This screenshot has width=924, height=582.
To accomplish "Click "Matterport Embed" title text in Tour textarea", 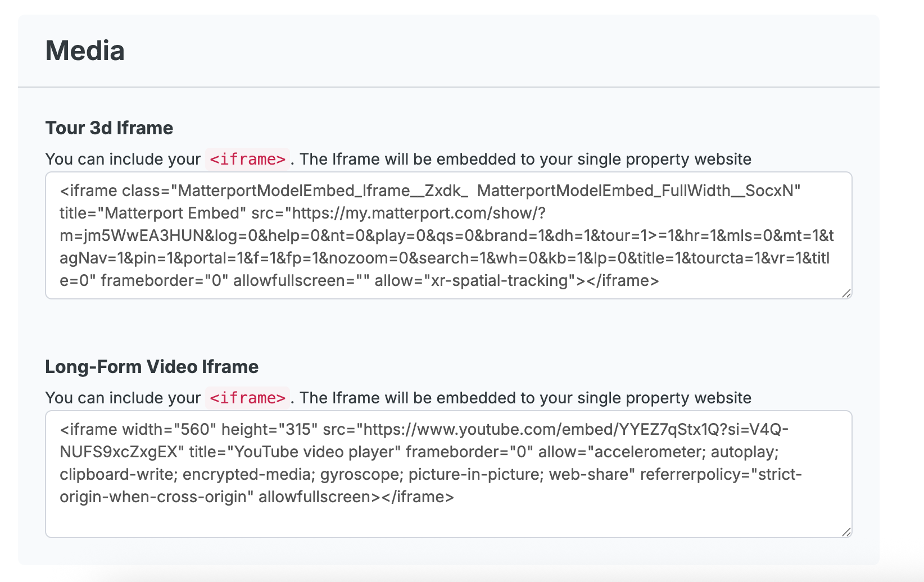I will coord(173,213).
